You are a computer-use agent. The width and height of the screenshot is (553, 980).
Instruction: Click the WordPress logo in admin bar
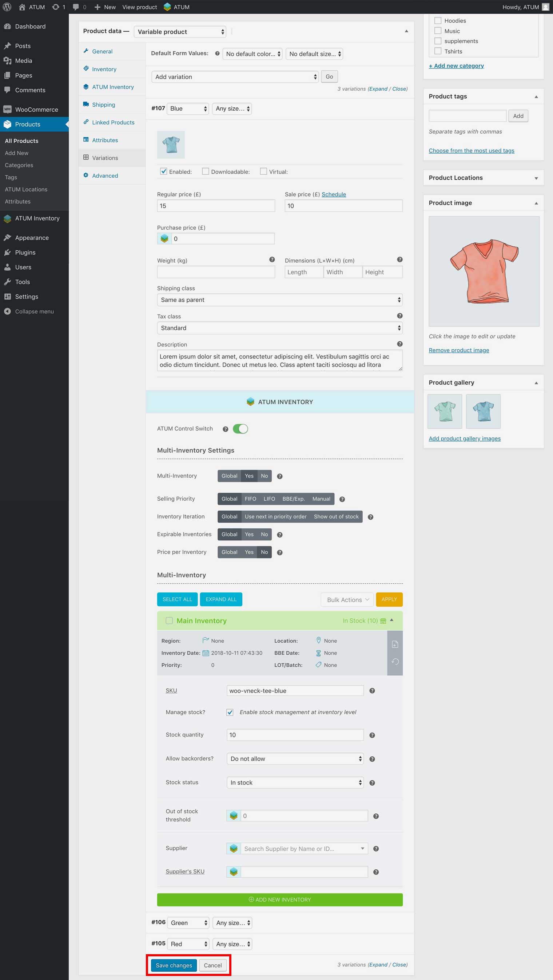pyautogui.click(x=7, y=7)
